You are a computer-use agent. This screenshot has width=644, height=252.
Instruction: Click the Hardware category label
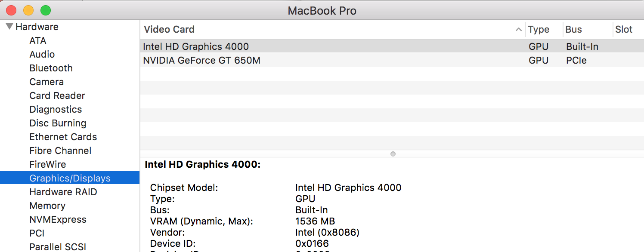click(x=37, y=27)
